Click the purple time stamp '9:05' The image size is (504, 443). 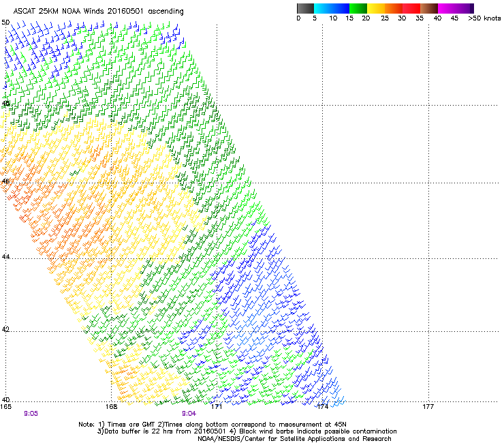pyautogui.click(x=31, y=414)
